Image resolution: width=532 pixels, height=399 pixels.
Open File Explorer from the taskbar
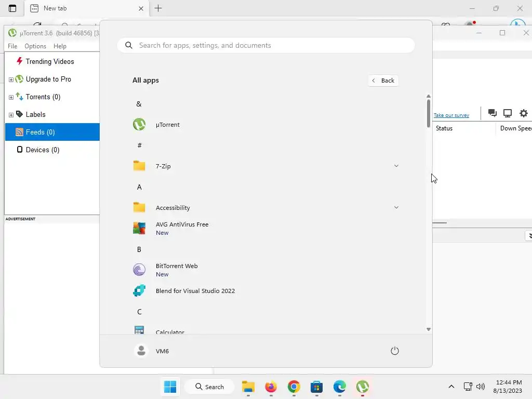point(248,387)
